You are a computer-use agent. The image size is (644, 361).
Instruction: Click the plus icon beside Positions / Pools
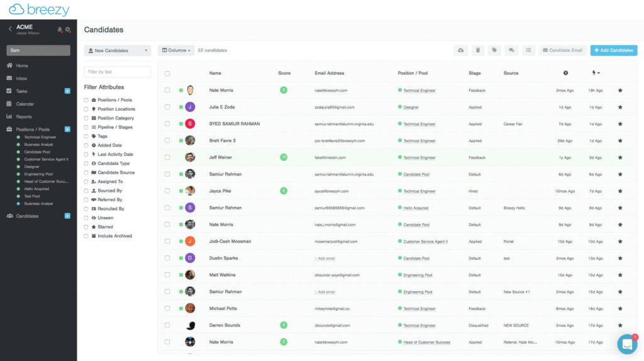pos(67,129)
